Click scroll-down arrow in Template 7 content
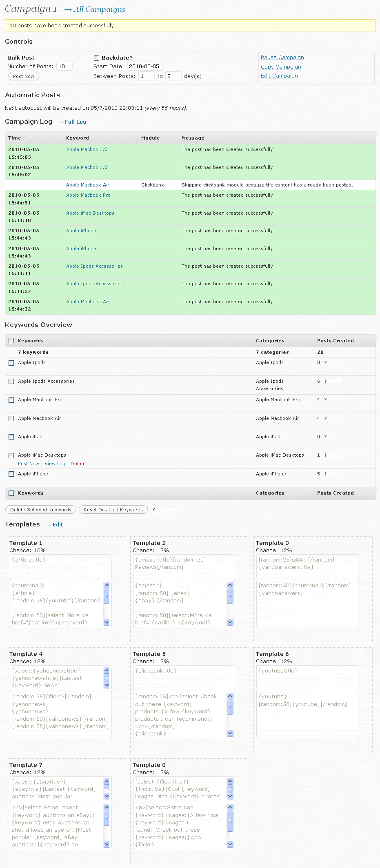Image resolution: width=380 pixels, height=868 pixels. (x=107, y=844)
